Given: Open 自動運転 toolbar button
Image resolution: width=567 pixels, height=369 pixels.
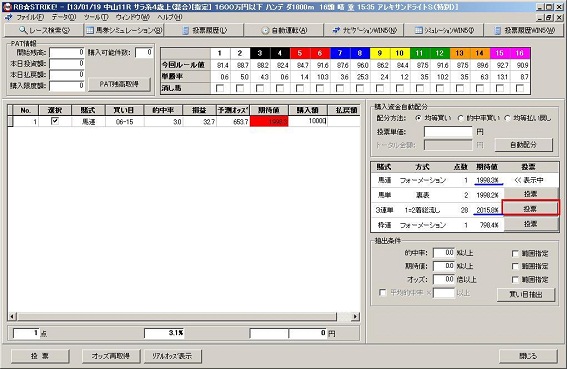Looking at the screenshot, I should (x=285, y=30).
